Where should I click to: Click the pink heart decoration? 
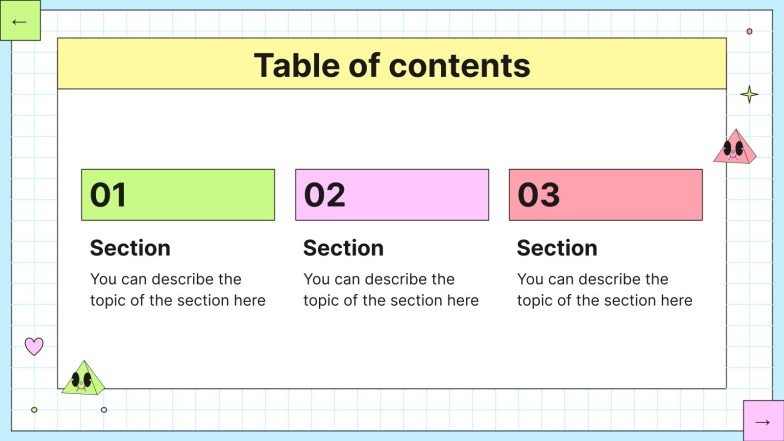pos(34,346)
